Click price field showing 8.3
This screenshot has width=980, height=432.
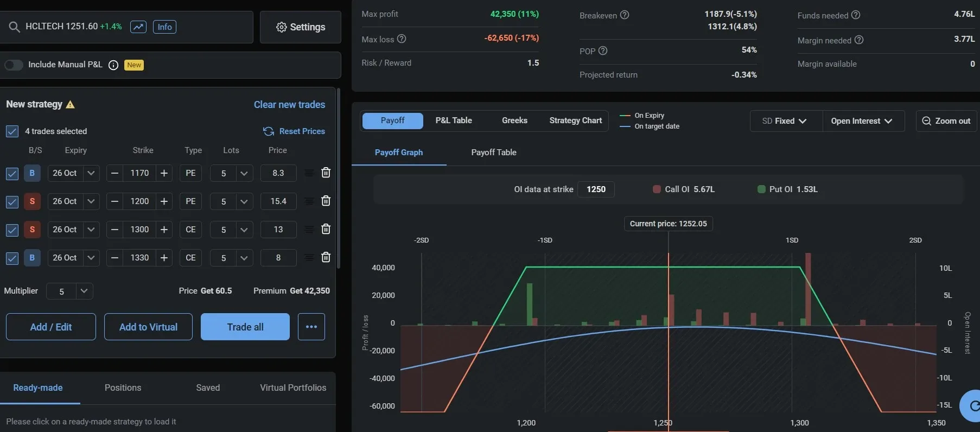pyautogui.click(x=278, y=173)
